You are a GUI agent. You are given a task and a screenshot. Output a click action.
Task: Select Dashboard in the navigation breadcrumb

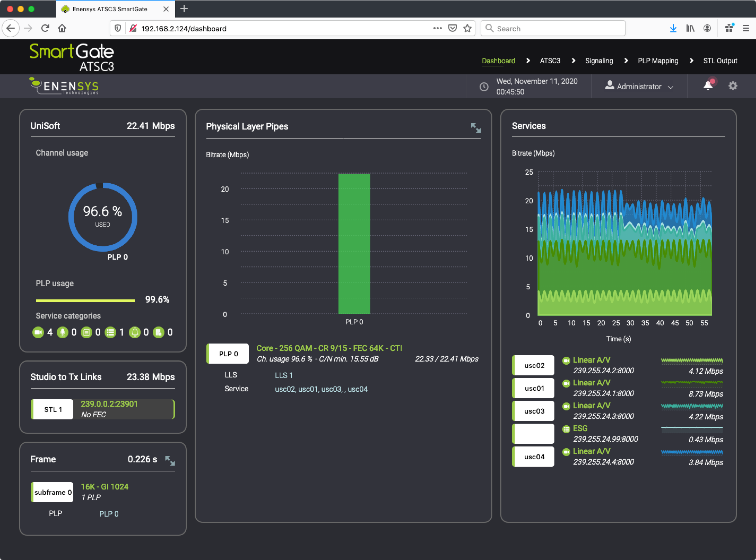(x=498, y=61)
